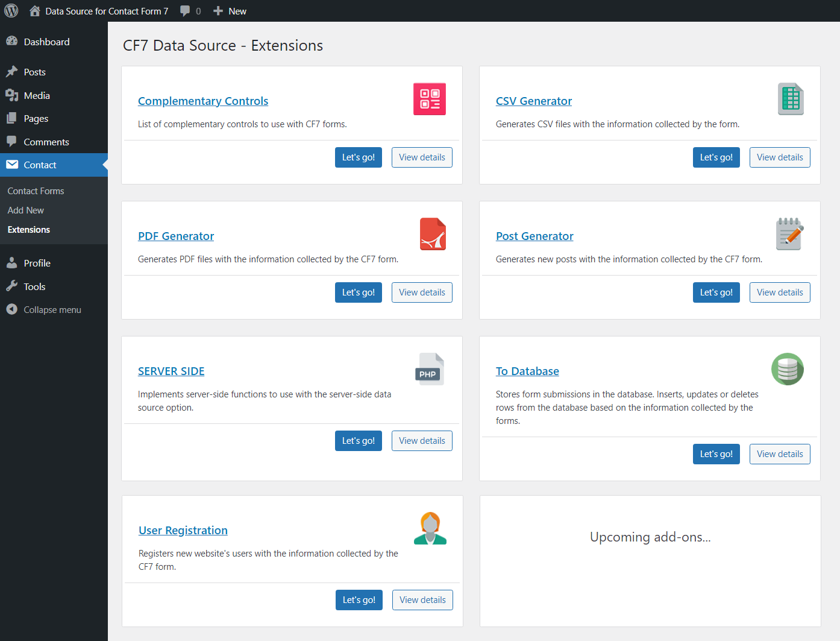Collapse the admin sidebar menu
The width and height of the screenshot is (840, 641).
pyautogui.click(x=54, y=309)
